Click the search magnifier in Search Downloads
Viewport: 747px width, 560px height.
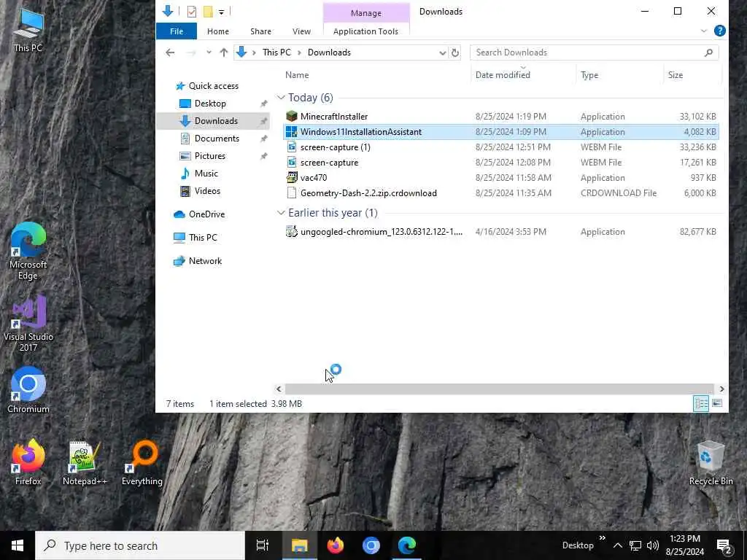coord(708,52)
